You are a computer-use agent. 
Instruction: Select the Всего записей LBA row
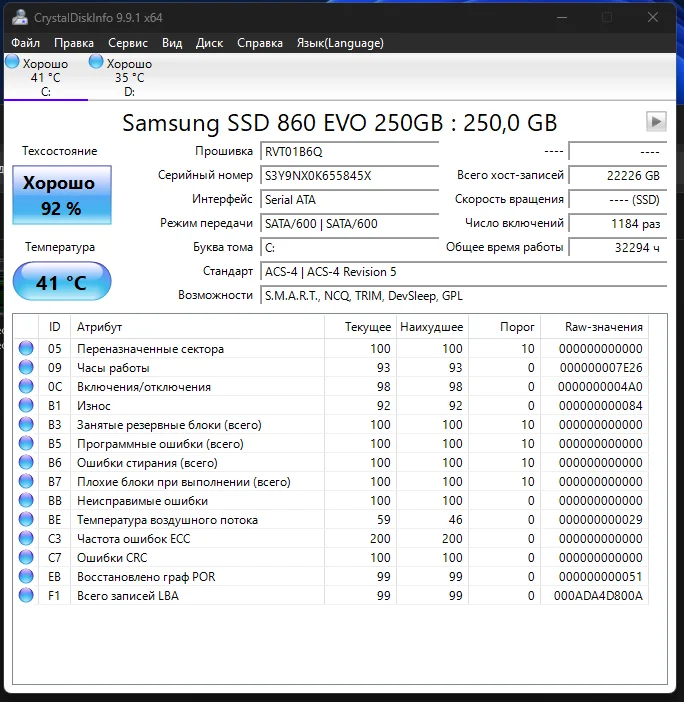click(x=331, y=595)
